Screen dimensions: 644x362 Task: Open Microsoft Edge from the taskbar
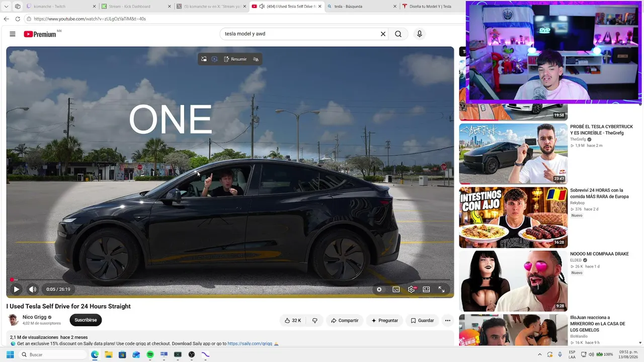tap(95, 354)
